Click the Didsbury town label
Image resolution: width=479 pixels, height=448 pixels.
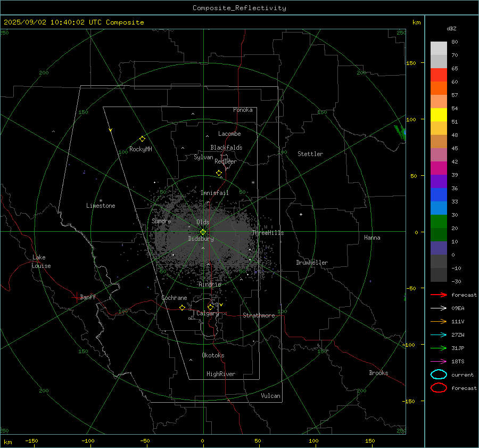tap(201, 239)
